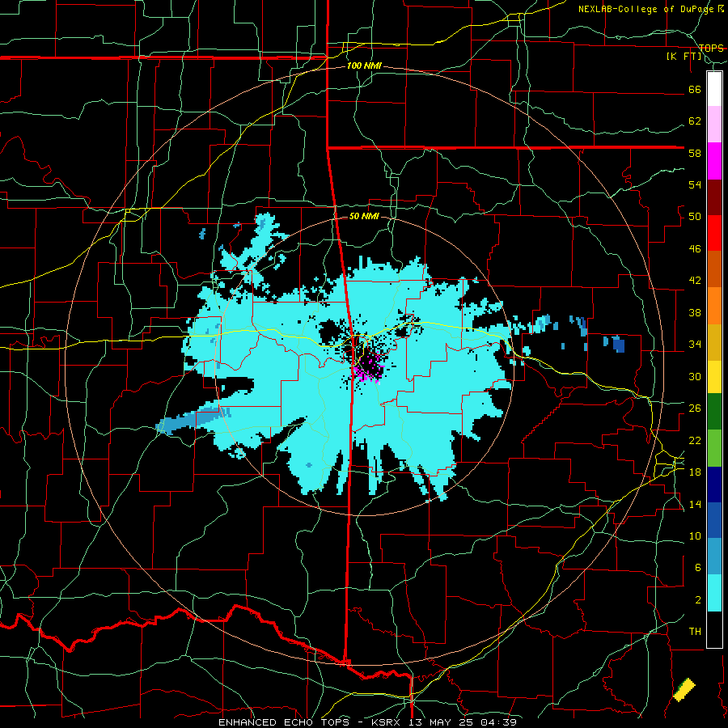
Task: Click the light pink swatch between 62 and 58
Action: 714,124
